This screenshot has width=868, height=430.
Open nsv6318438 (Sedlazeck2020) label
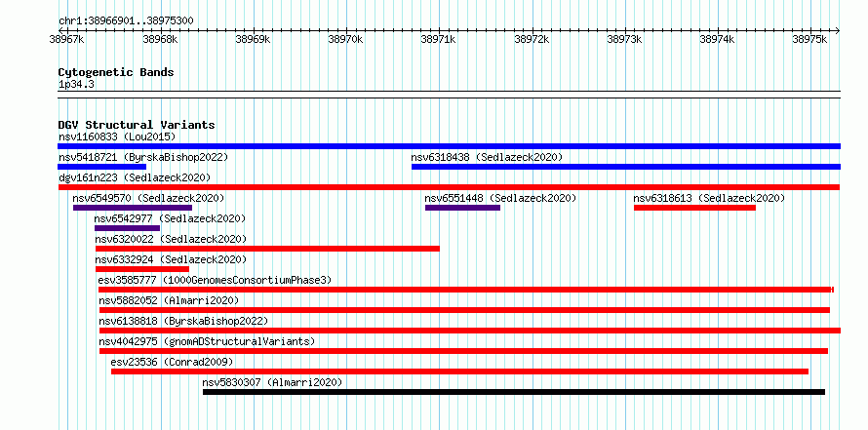click(487, 157)
